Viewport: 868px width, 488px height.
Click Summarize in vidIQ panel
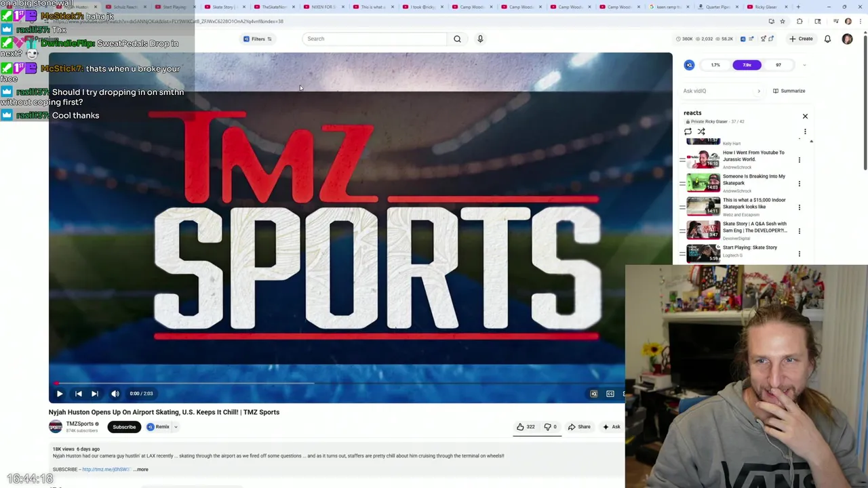point(789,91)
